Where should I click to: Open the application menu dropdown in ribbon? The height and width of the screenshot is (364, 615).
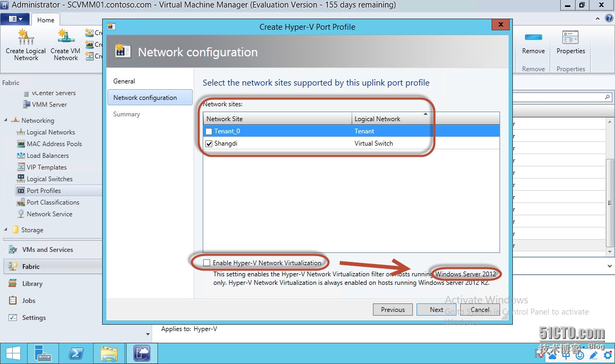(15, 19)
